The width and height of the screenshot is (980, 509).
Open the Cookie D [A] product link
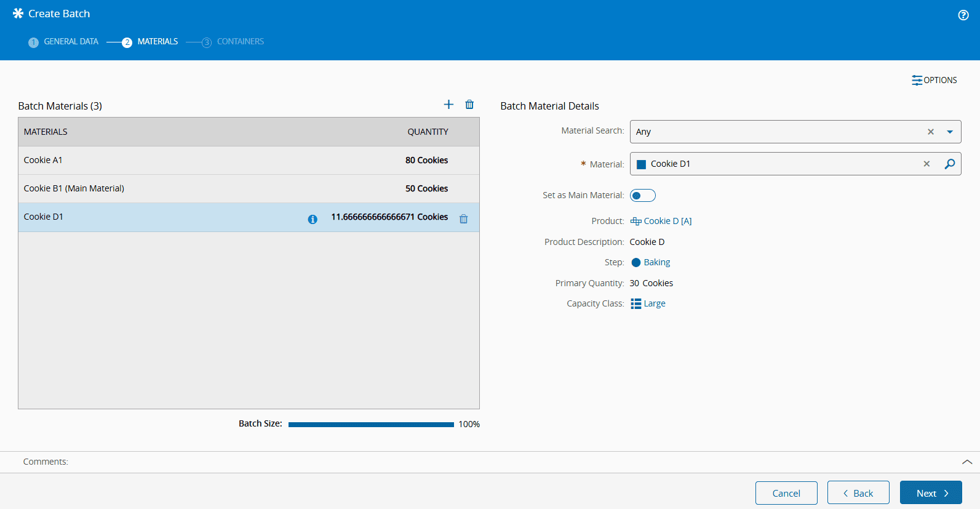pyautogui.click(x=667, y=221)
